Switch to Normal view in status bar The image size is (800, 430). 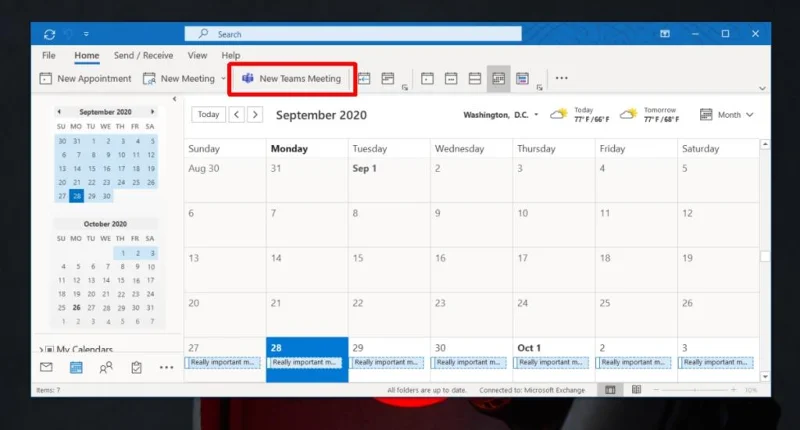click(x=610, y=390)
